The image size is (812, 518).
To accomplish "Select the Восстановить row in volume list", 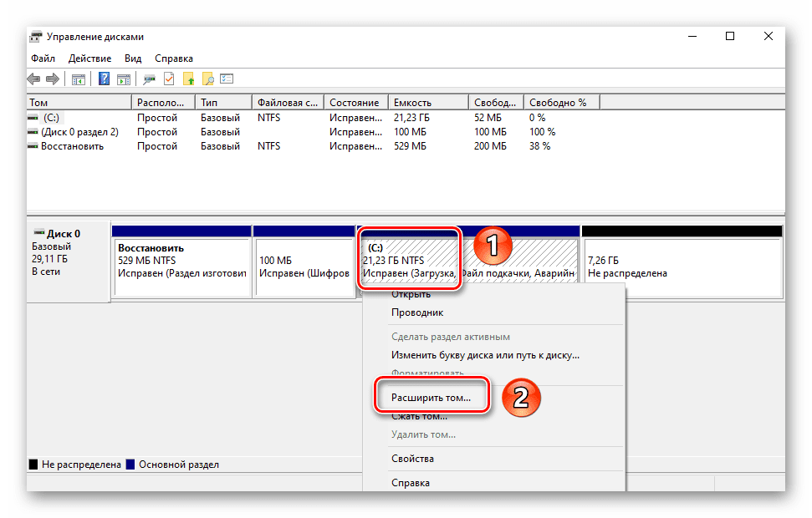I will (x=72, y=146).
